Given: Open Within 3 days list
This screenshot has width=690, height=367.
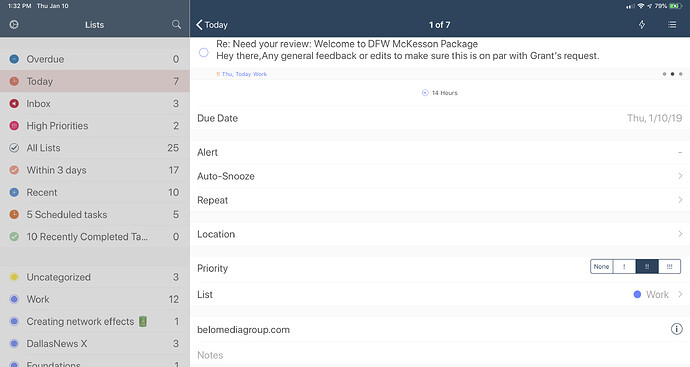Looking at the screenshot, I should (x=95, y=170).
